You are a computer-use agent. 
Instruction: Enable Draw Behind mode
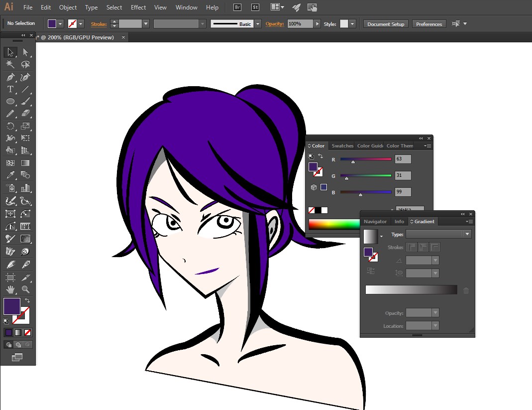tap(18, 344)
